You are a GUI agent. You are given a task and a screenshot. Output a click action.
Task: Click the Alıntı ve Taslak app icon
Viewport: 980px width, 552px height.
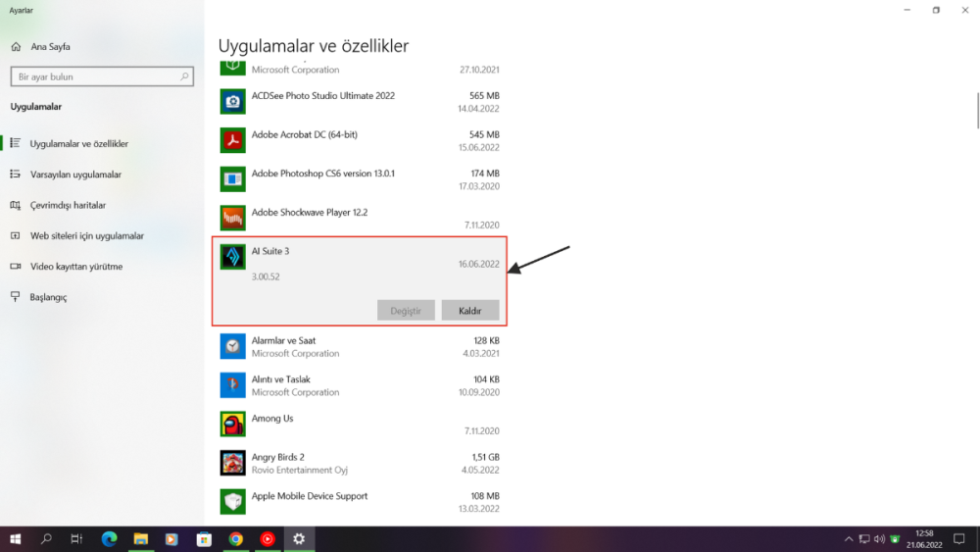(x=232, y=385)
